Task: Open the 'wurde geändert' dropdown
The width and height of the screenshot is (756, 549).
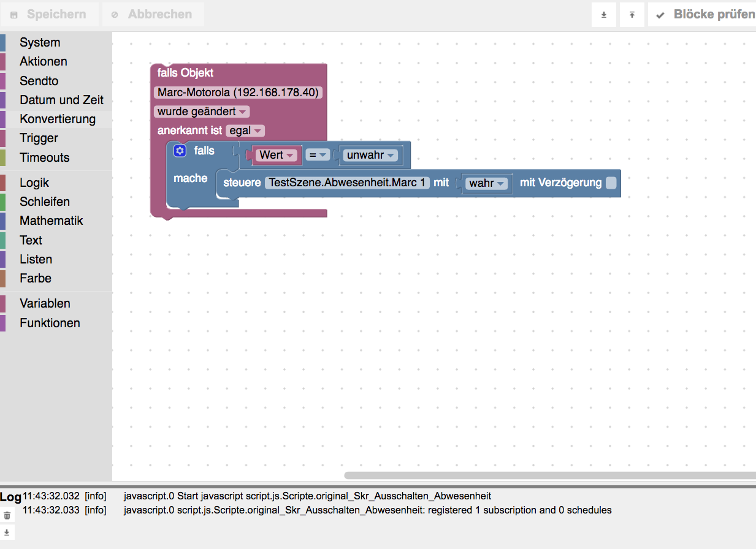Action: pyautogui.click(x=202, y=112)
